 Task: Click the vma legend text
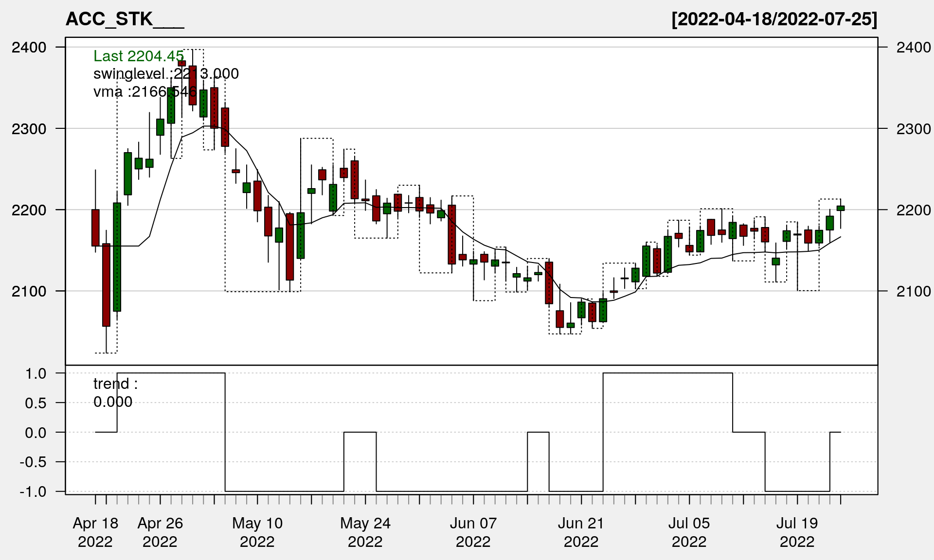click(145, 91)
